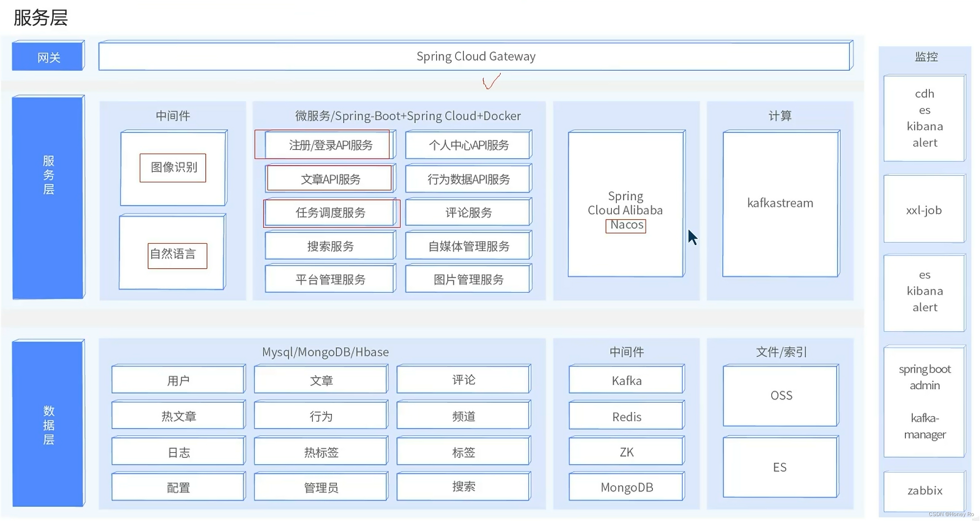Select the kafkastream compute box
Screen dimensions: 980x521
(x=780, y=203)
